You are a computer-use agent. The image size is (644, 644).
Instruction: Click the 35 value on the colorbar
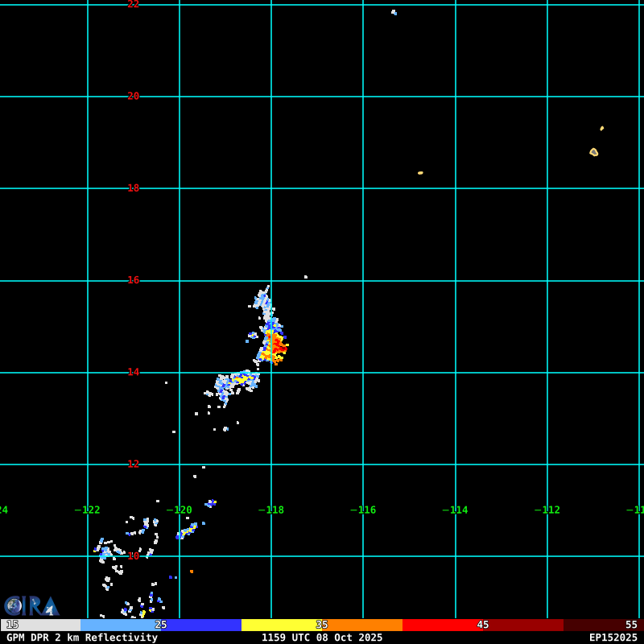tap(321, 625)
